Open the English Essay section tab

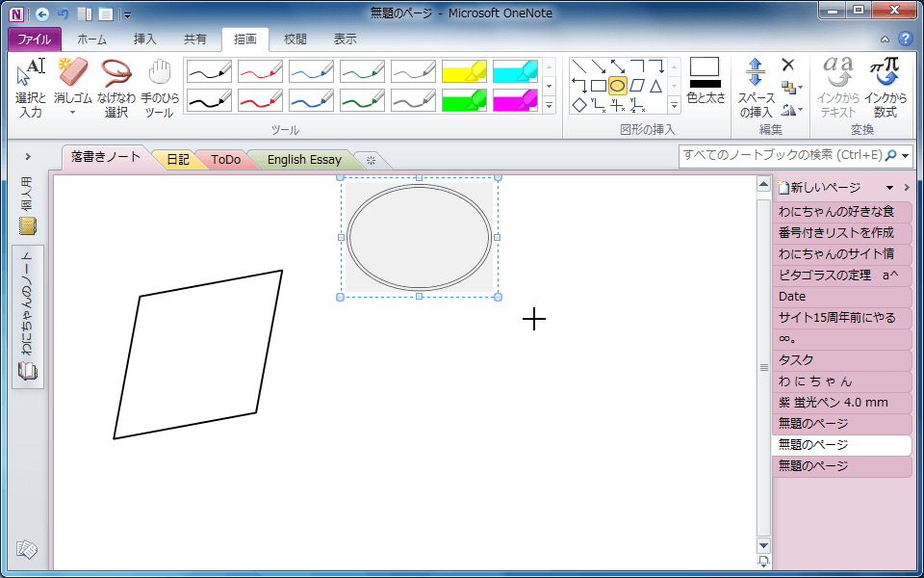[304, 160]
